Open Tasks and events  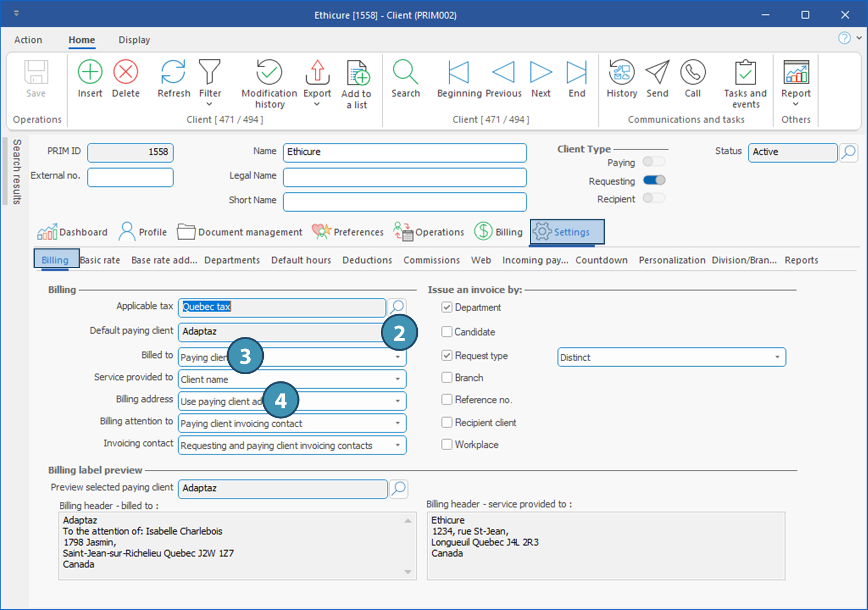coord(745,73)
